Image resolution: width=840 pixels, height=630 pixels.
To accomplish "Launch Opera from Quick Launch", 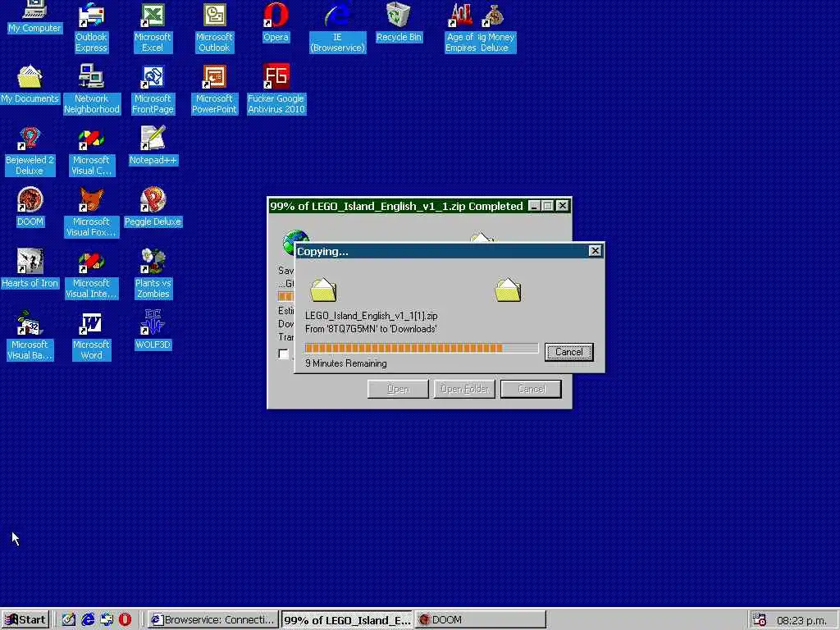I will 126,620.
